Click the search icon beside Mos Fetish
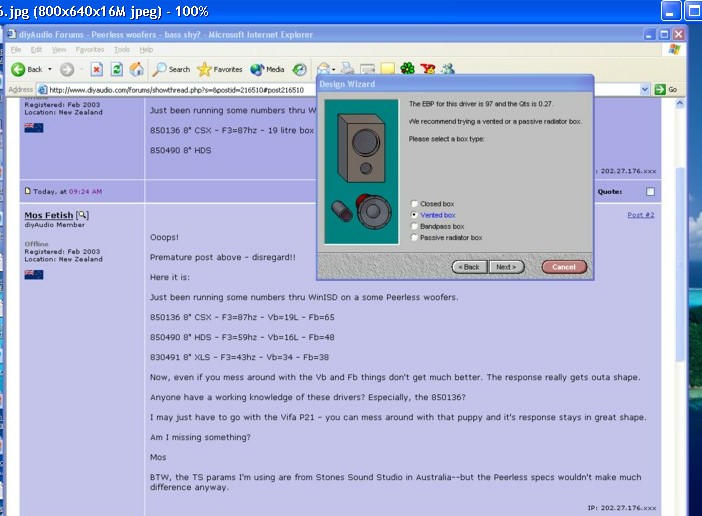This screenshot has height=516, width=702. tap(82, 215)
